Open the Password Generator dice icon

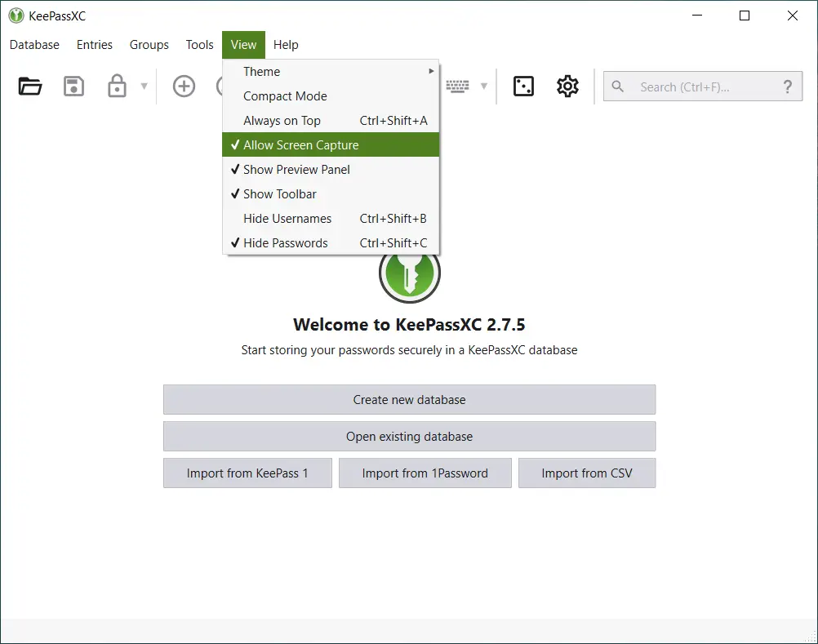[x=523, y=86]
